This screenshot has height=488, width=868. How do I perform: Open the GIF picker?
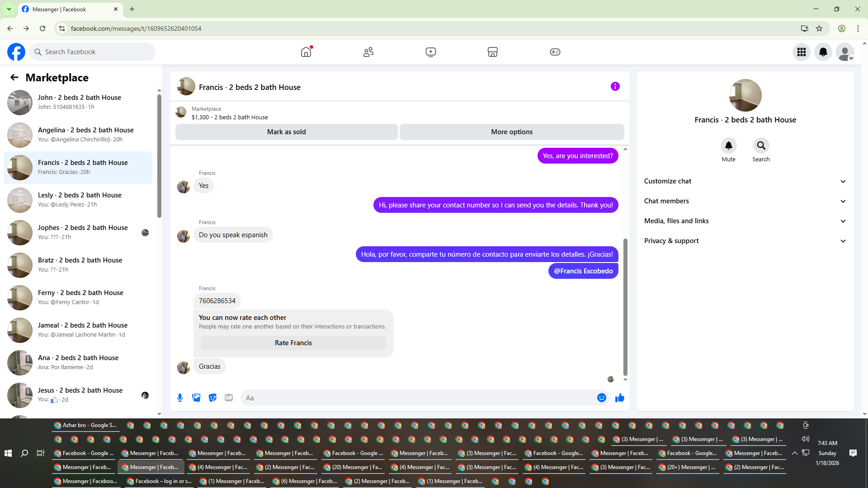pyautogui.click(x=229, y=398)
